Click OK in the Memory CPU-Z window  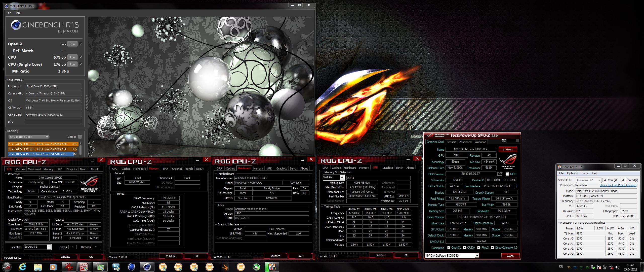[x=196, y=256]
